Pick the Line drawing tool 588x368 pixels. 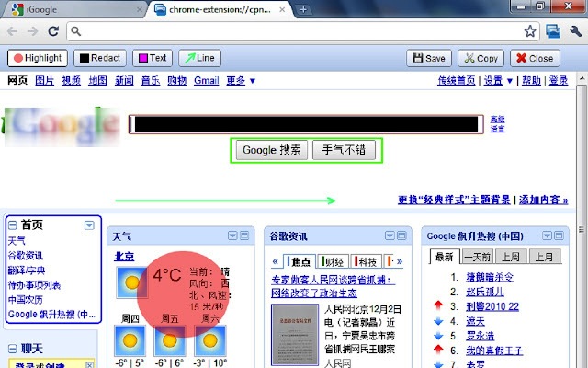[199, 58]
